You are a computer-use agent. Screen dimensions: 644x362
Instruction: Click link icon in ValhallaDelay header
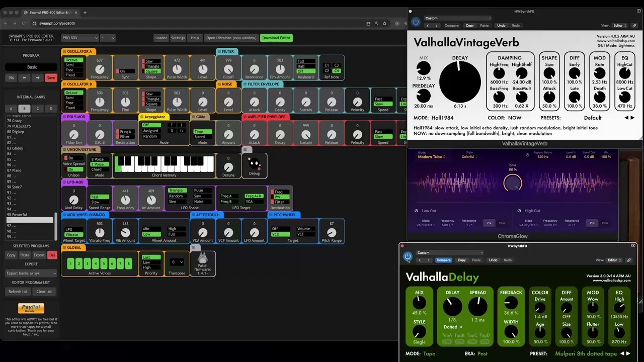(x=628, y=260)
